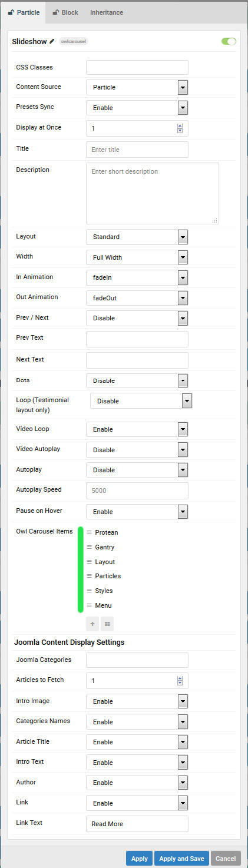Switch to the Inheritance tab
The width and height of the screenshot is (248, 868).
click(x=107, y=12)
